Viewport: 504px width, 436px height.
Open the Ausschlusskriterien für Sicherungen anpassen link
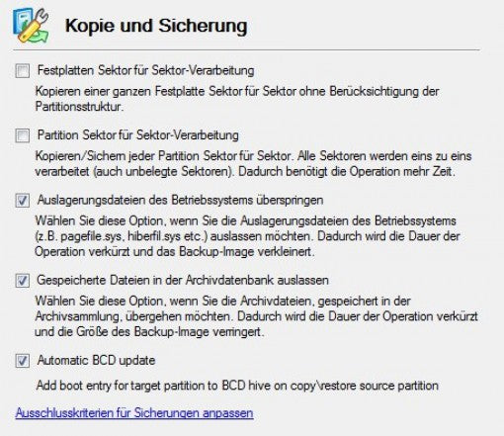pos(134,413)
